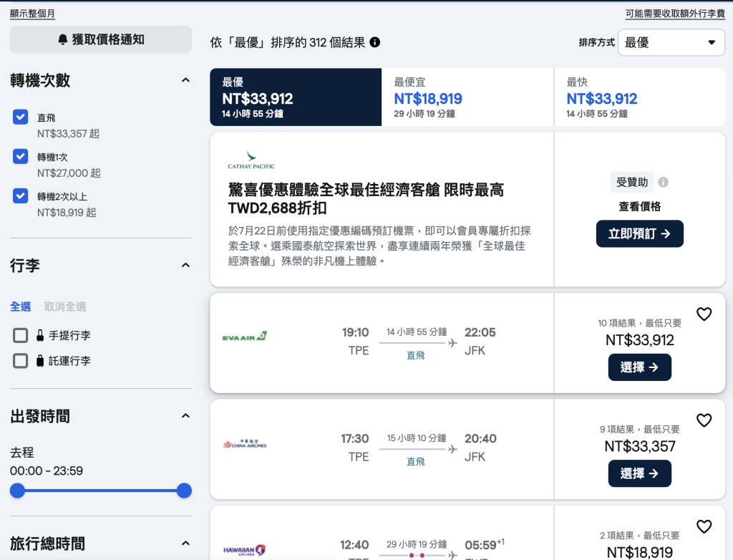Collapse the 出發時間 section
733x560 pixels.
[x=185, y=415]
